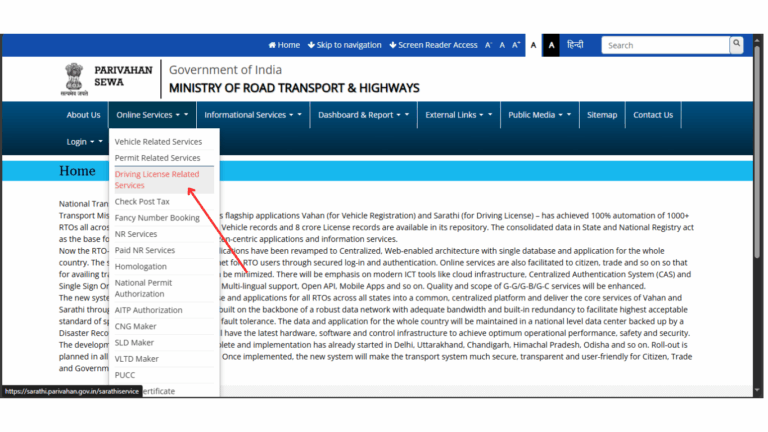
Task: Switch site language to Hindi
Action: (575, 45)
